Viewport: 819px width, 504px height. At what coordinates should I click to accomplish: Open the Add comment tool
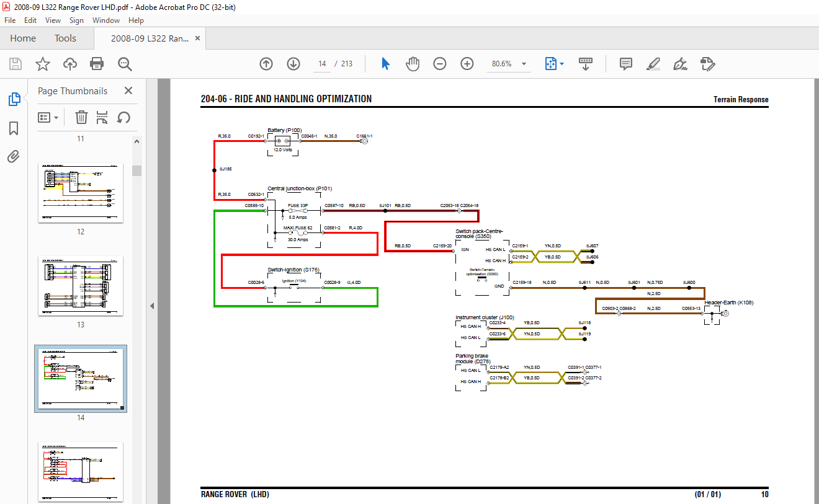pos(626,64)
